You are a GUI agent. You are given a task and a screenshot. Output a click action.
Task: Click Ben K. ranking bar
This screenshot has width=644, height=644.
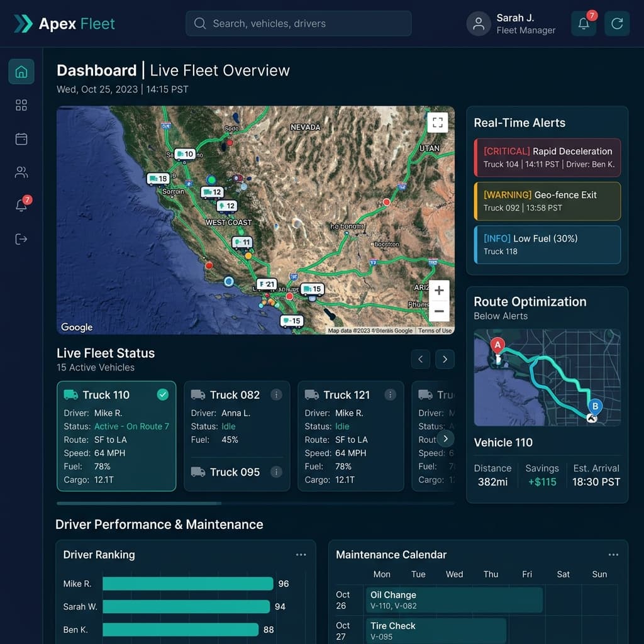[180, 630]
